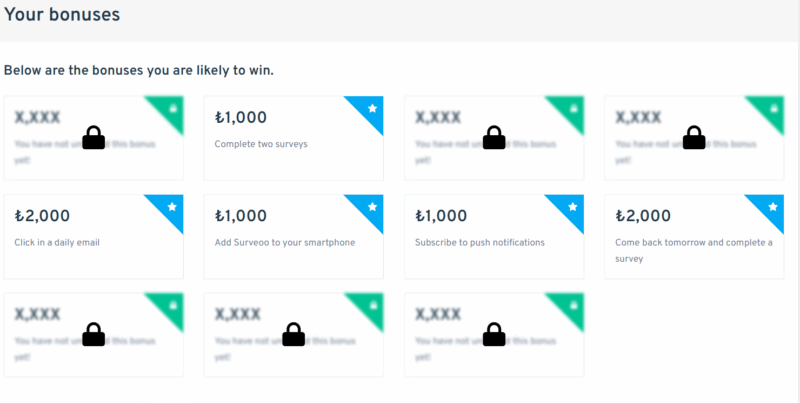This screenshot has width=800, height=404.
Task: Click the green lock corner badge on top-right card
Action: [770, 110]
